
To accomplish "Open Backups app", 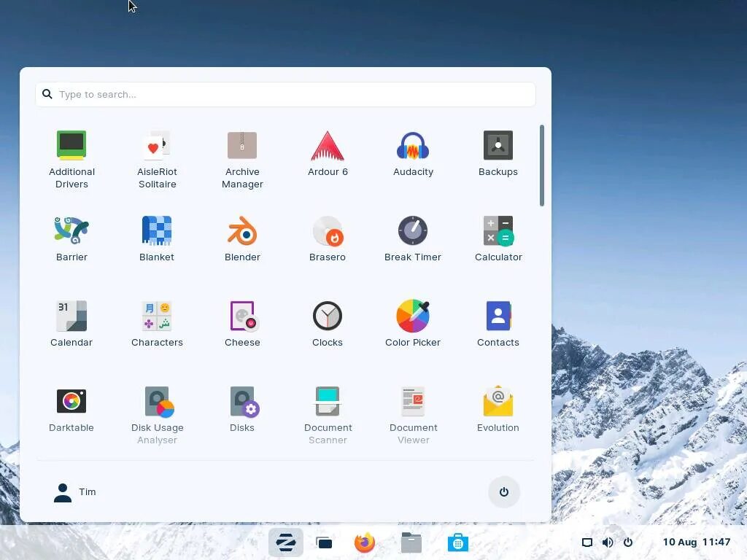I will coord(498,153).
